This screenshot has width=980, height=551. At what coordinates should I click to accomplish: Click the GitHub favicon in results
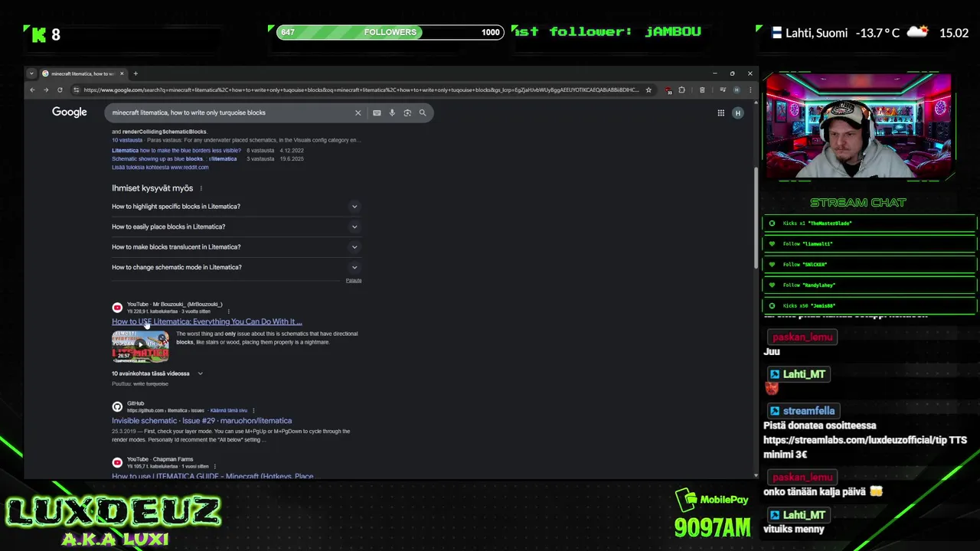(x=117, y=406)
